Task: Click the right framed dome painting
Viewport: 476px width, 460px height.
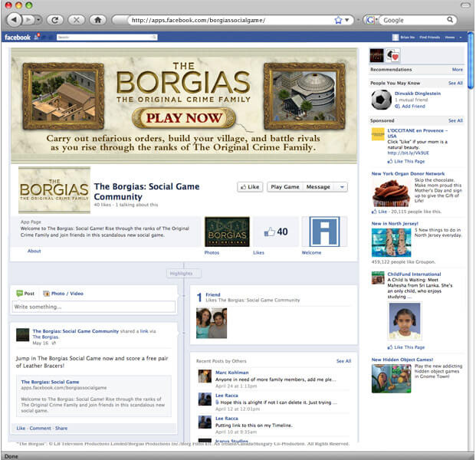Action: (x=304, y=97)
